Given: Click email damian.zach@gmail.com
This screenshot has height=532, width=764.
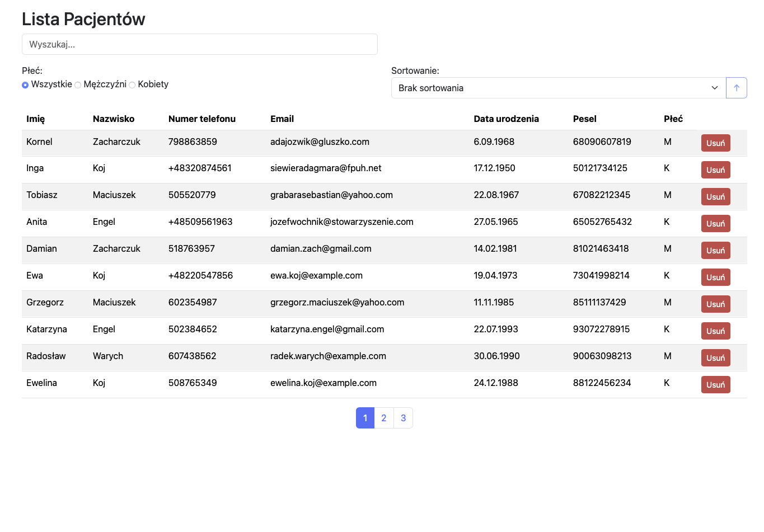Looking at the screenshot, I should coord(321,248).
